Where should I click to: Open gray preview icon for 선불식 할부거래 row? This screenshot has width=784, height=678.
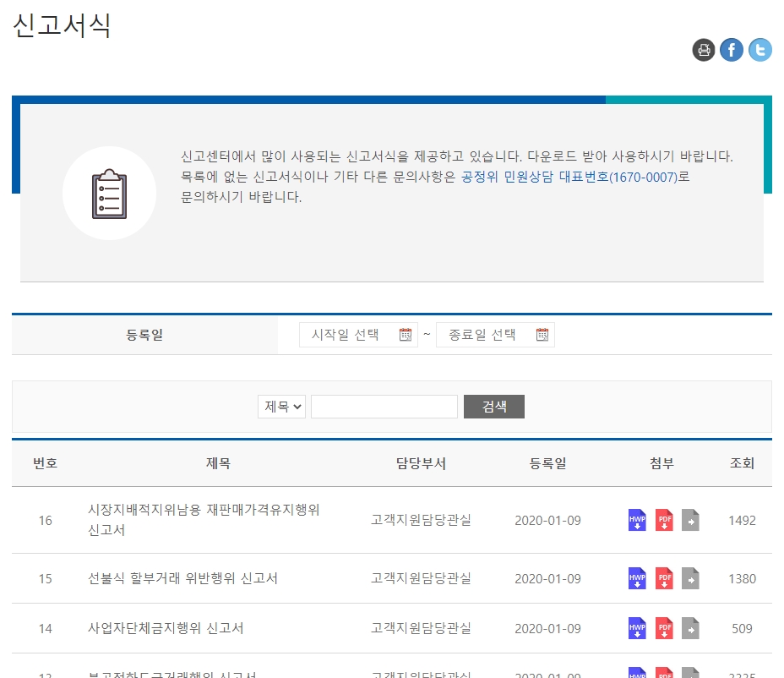pos(690,578)
